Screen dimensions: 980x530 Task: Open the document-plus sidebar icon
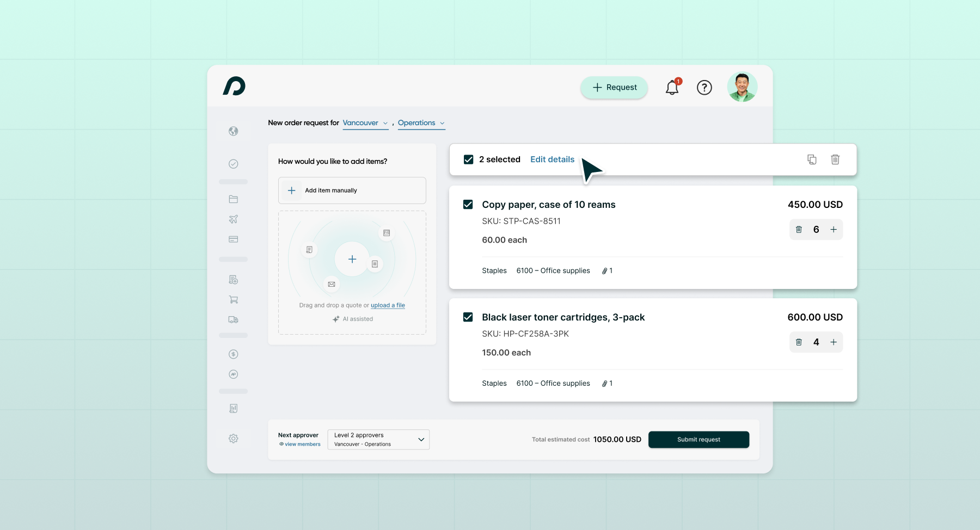234,280
